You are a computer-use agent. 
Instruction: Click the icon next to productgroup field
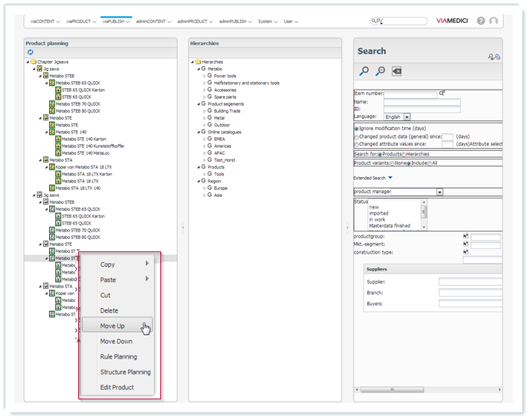pyautogui.click(x=466, y=237)
